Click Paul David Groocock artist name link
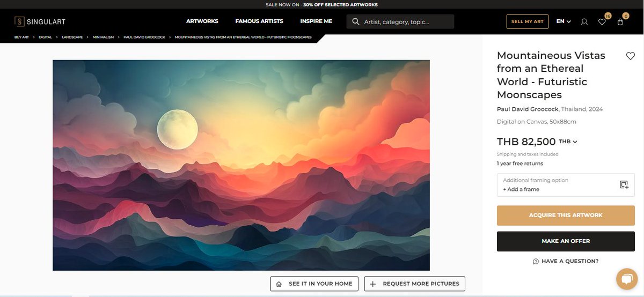Screen dimensions: 644x297 pos(528,109)
